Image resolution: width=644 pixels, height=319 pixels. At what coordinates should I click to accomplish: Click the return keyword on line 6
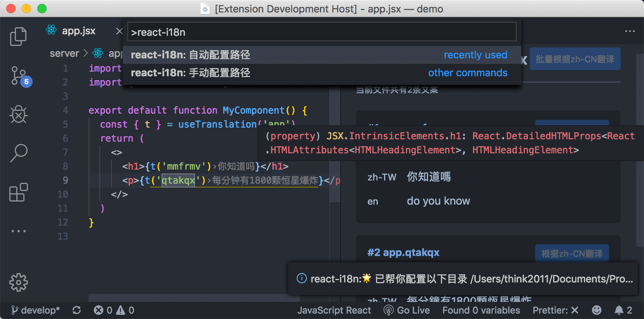coord(117,138)
